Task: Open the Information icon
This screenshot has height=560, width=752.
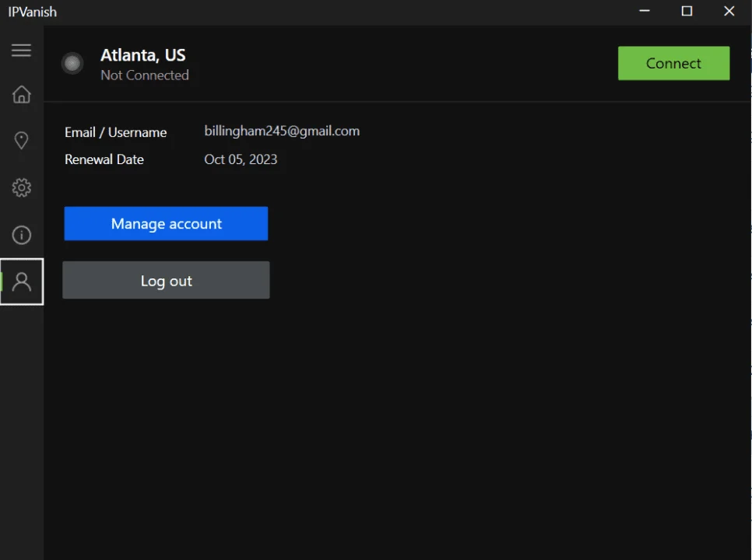Action: (21, 235)
